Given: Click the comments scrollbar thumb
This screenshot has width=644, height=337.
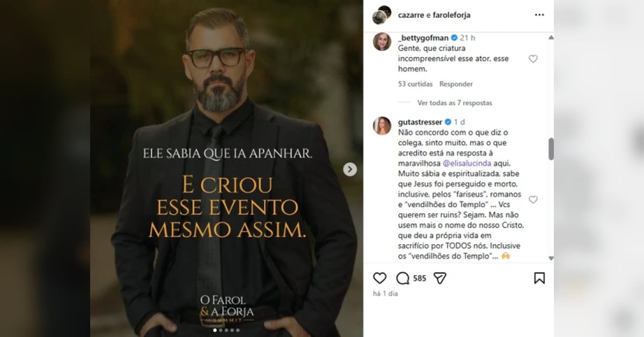Looking at the screenshot, I should [551, 149].
